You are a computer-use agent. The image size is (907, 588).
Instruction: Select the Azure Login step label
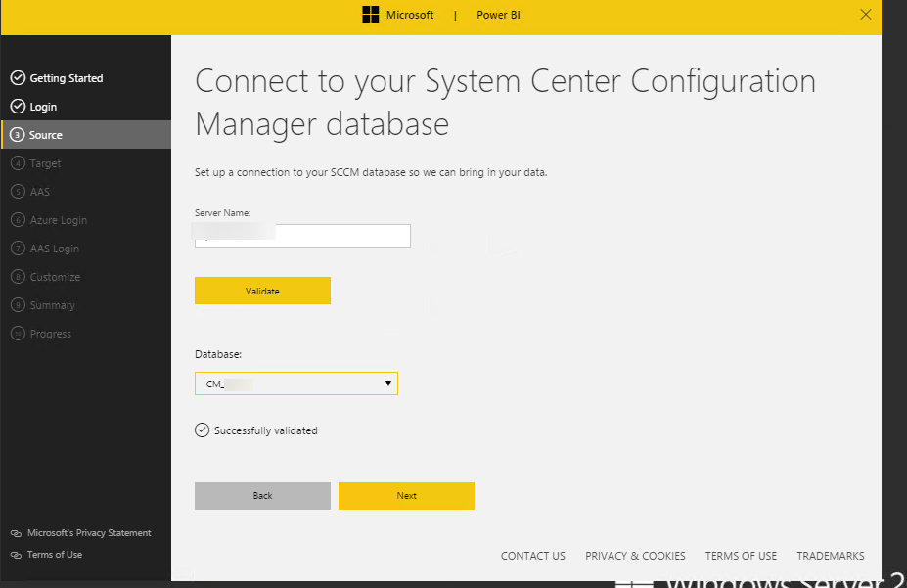(x=59, y=220)
